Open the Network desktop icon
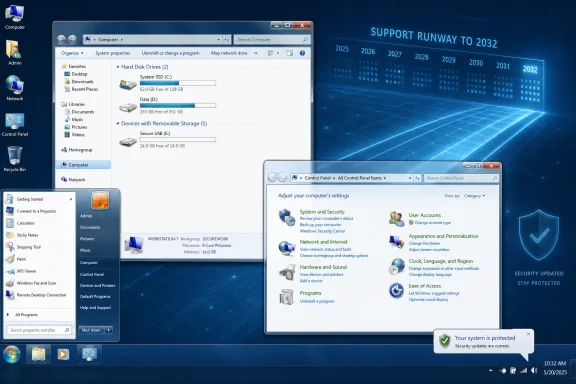The image size is (576, 384). tap(15, 88)
